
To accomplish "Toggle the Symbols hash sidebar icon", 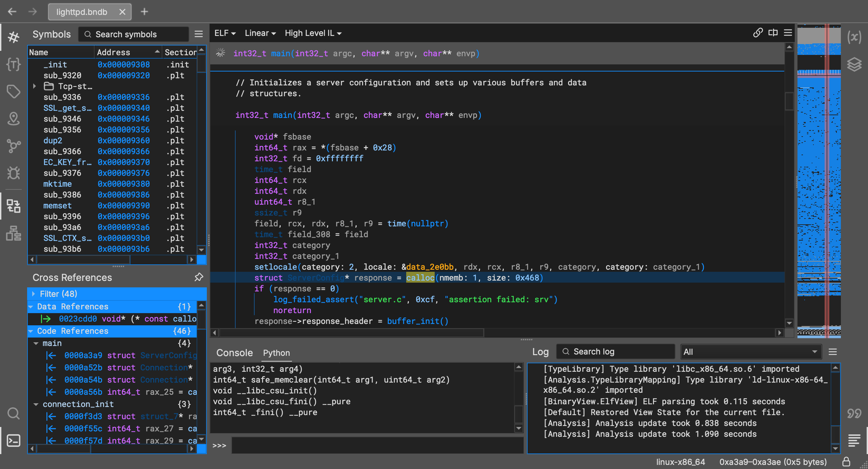I will (14, 37).
